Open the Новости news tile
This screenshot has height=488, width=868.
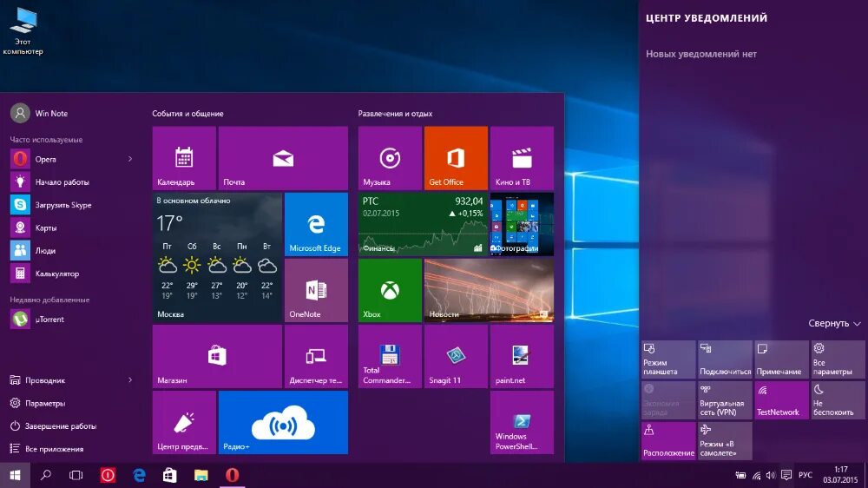coord(489,290)
